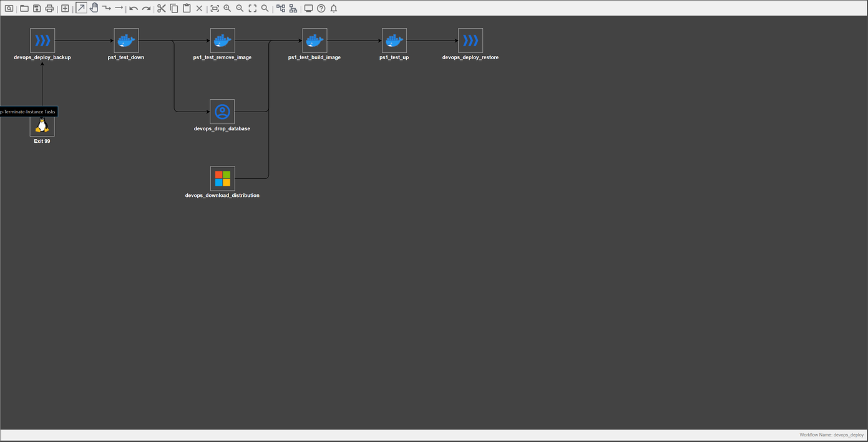Click the clipboard Paste icon

(187, 9)
